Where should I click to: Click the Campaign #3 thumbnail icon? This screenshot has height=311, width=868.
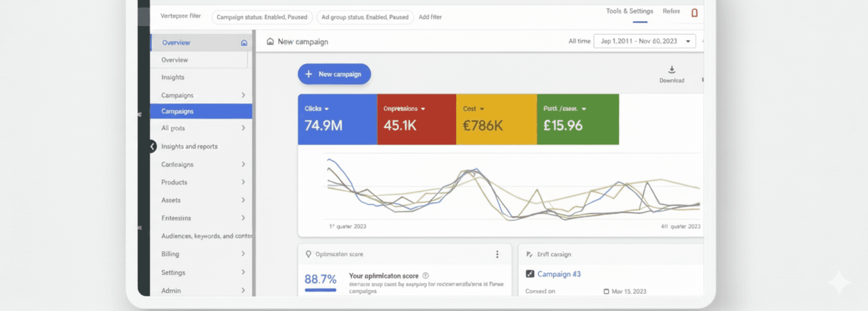pyautogui.click(x=530, y=274)
